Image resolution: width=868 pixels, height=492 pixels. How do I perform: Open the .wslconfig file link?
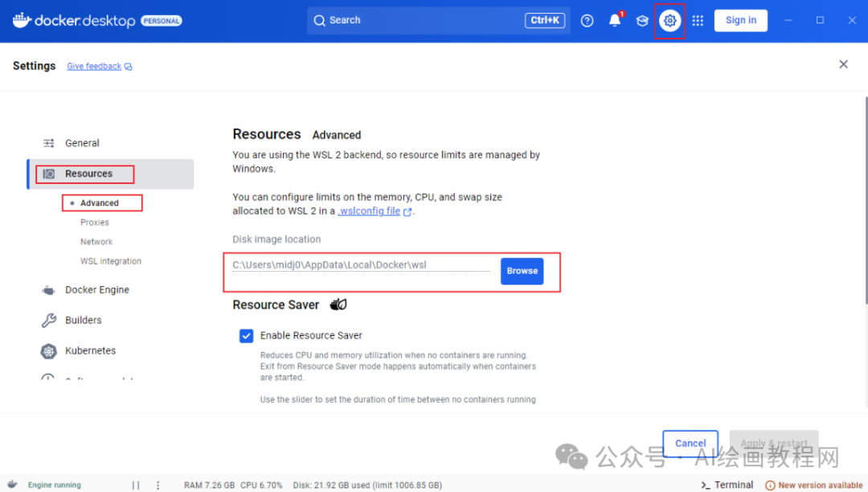point(369,211)
